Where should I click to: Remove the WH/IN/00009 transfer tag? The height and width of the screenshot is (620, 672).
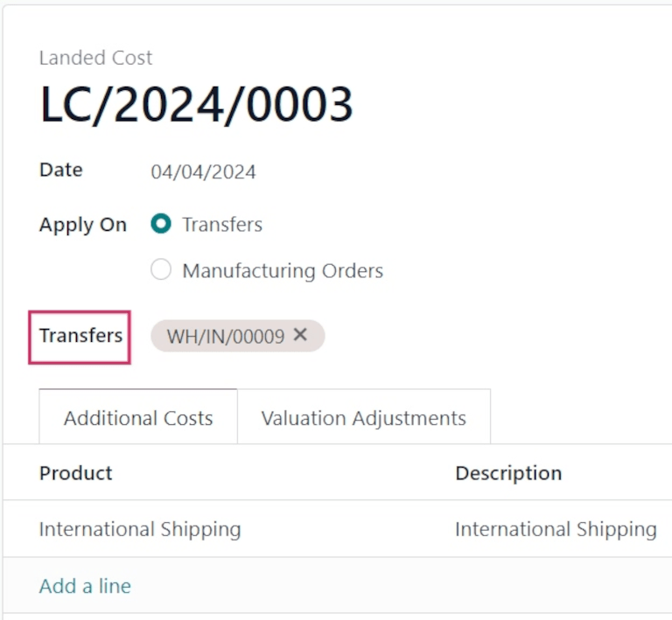[300, 335]
